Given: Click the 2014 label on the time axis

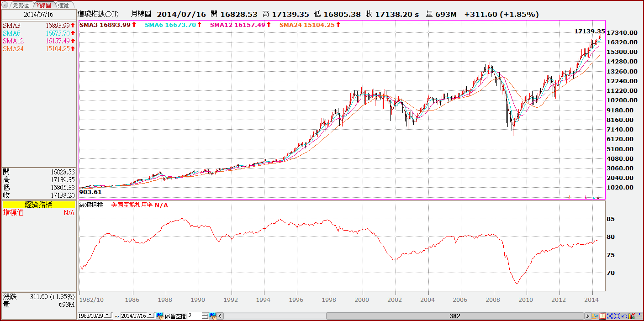Looking at the screenshot, I should click(x=592, y=300).
